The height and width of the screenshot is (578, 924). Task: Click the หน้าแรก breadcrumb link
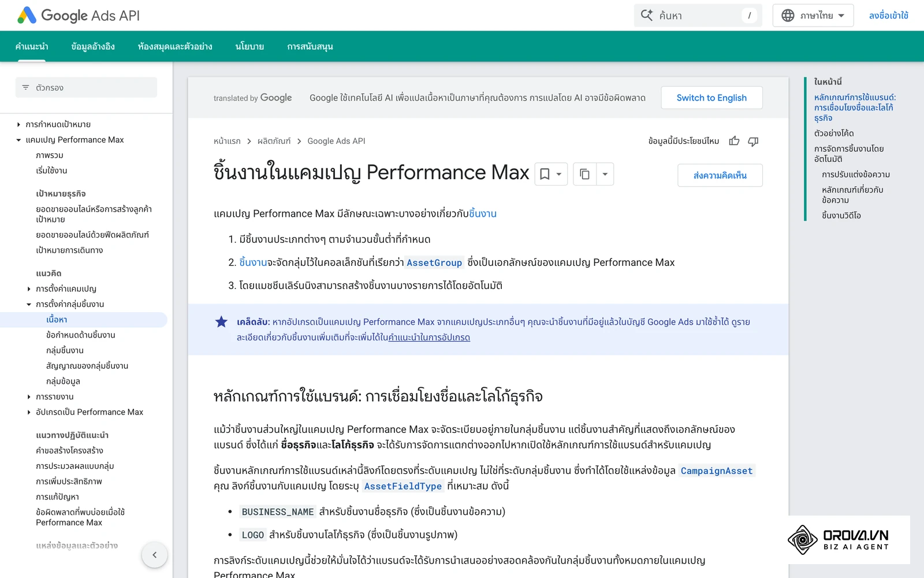coord(227,141)
